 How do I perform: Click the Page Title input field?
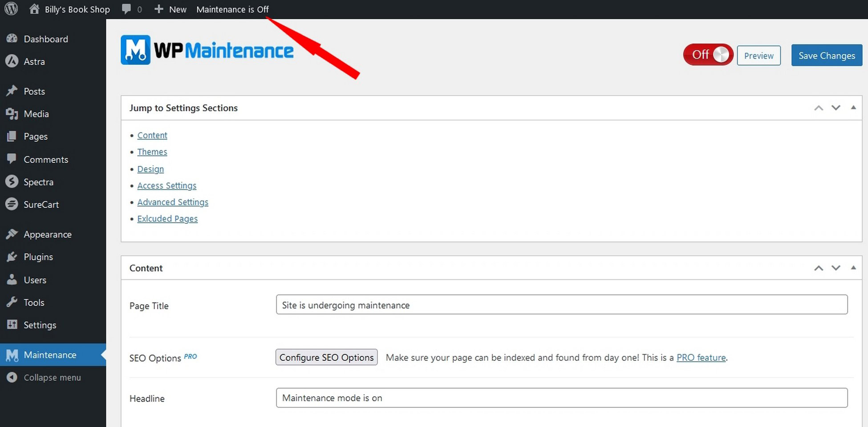click(x=562, y=305)
